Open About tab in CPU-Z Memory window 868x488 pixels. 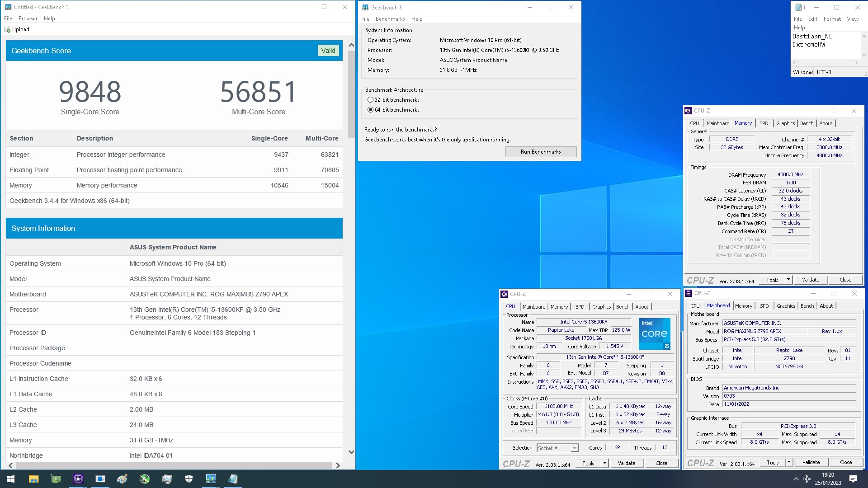tap(826, 123)
